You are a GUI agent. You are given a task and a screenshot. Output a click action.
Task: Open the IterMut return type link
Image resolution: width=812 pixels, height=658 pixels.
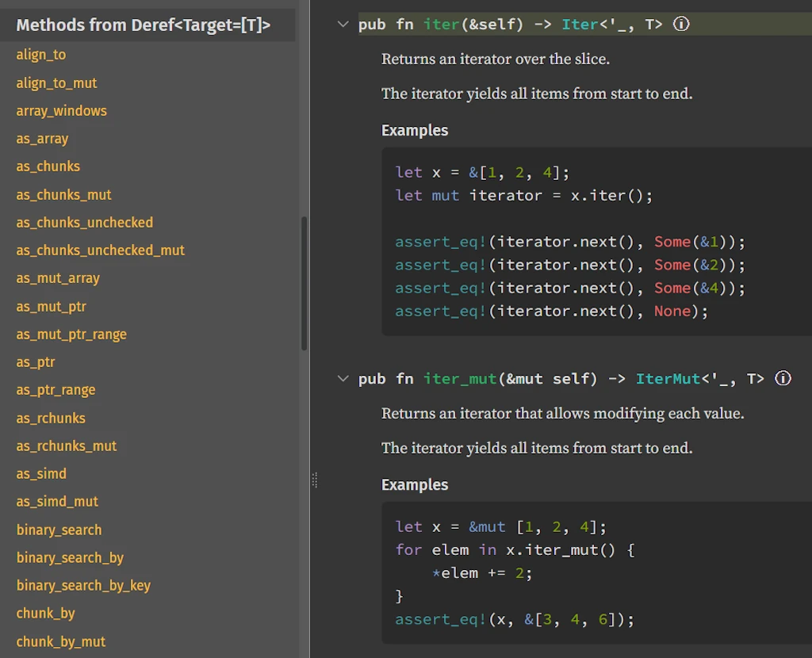668,378
